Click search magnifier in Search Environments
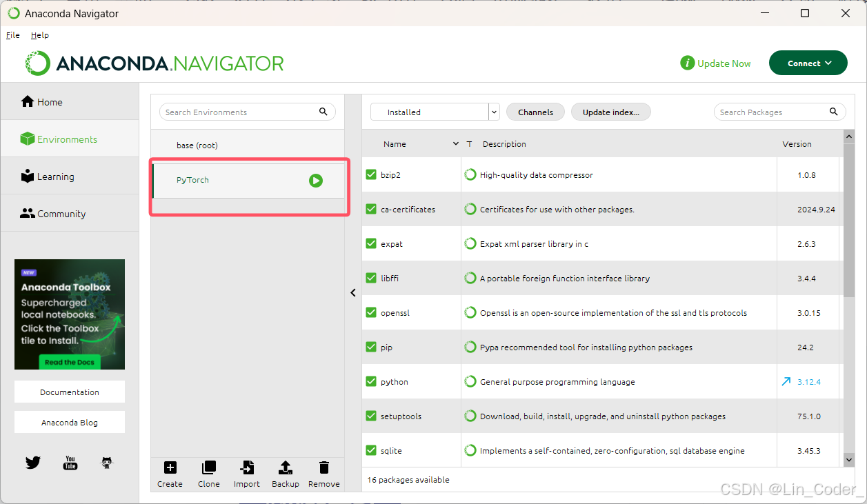 323,112
